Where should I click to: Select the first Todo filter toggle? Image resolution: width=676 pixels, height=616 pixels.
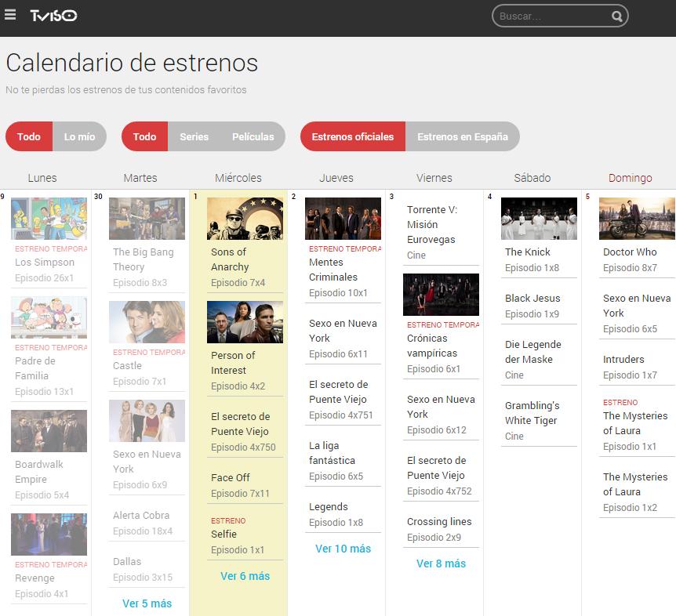tap(29, 136)
